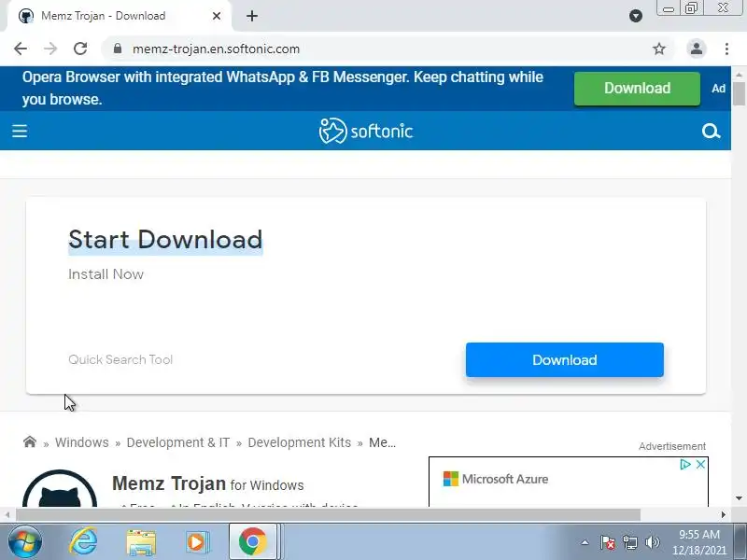
Task: Click the round dropdown icon beside window controls
Action: [636, 16]
